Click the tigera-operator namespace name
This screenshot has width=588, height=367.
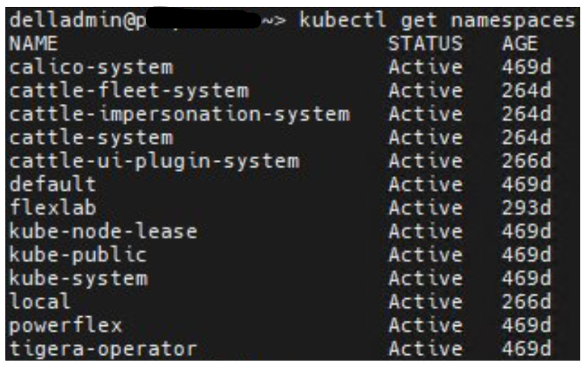point(103,349)
